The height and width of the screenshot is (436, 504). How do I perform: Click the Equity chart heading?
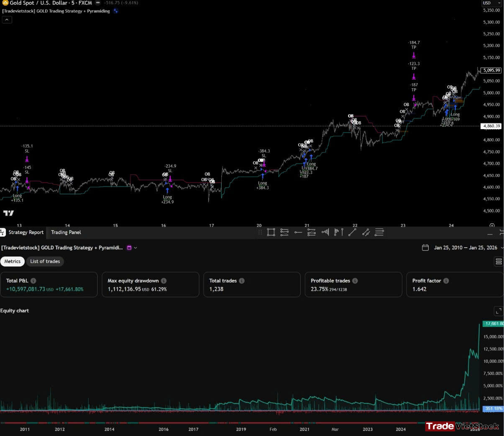(15, 311)
